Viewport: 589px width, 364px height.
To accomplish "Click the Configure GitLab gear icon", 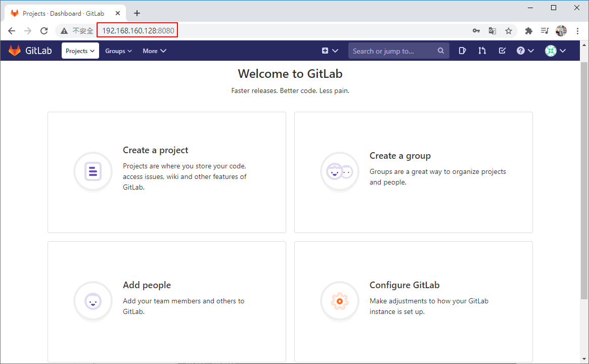I will (340, 301).
